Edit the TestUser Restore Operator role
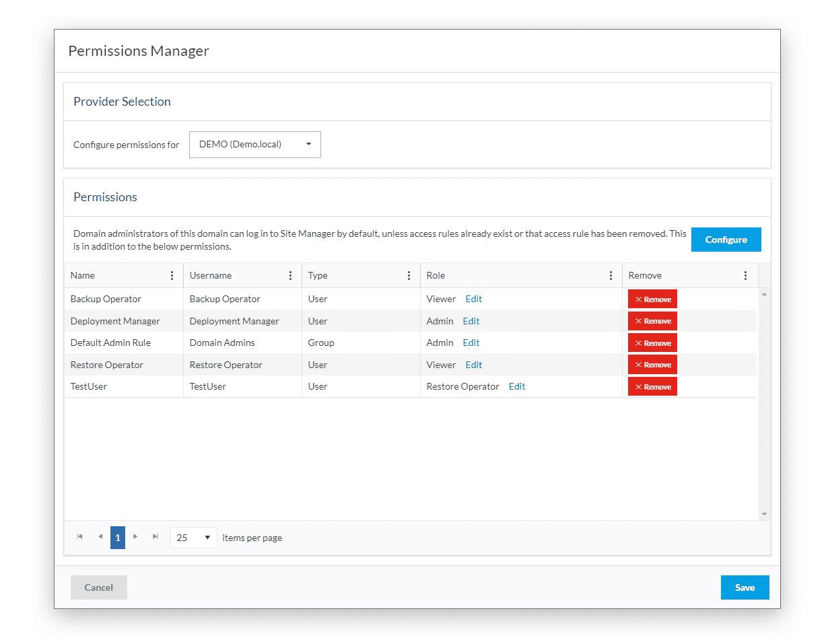Viewport: 828px width, 644px height. tap(517, 386)
